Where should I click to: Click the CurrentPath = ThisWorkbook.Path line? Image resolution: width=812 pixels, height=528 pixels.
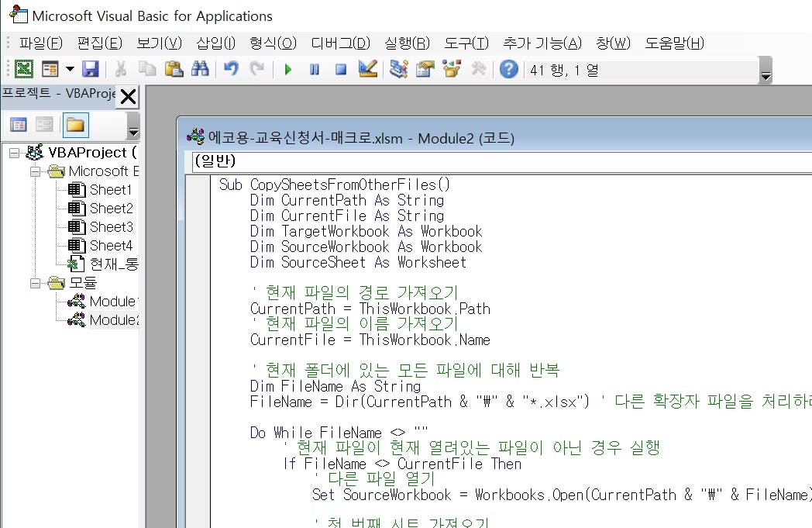(x=370, y=309)
